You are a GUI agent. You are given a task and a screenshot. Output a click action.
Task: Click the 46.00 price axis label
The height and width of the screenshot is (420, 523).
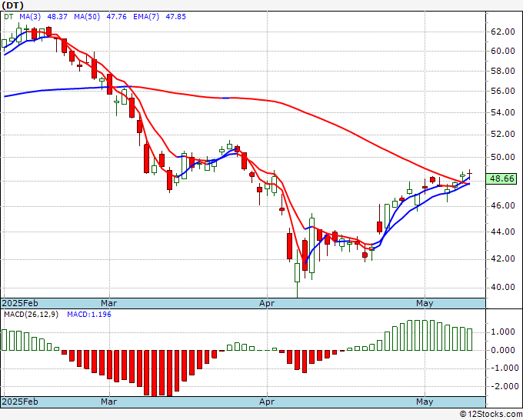click(x=503, y=206)
